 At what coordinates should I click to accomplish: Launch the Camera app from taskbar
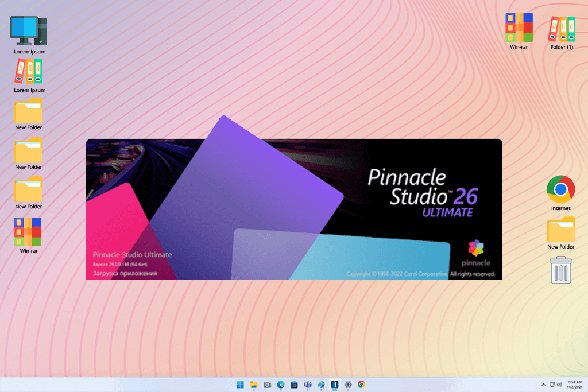pyautogui.click(x=268, y=385)
